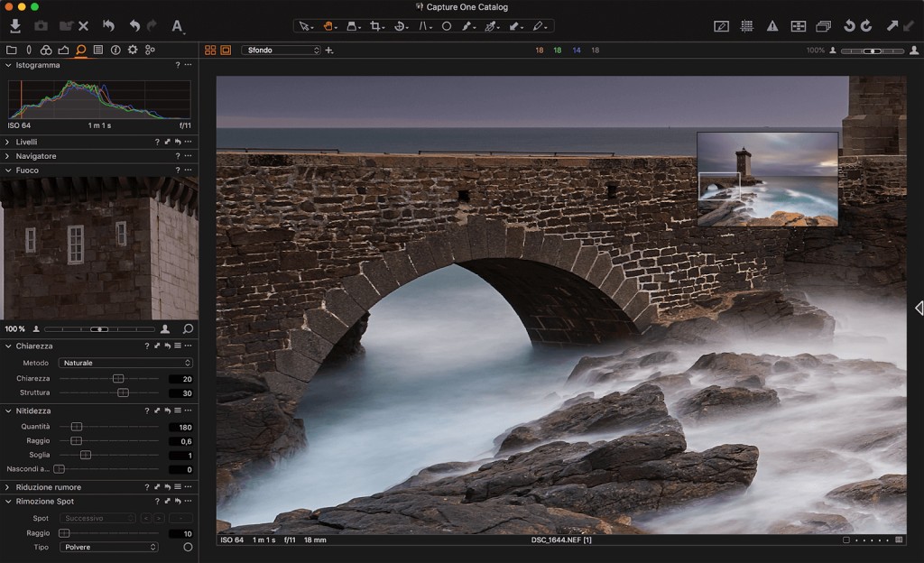
Task: Select the Pan hand tool
Action: click(328, 26)
